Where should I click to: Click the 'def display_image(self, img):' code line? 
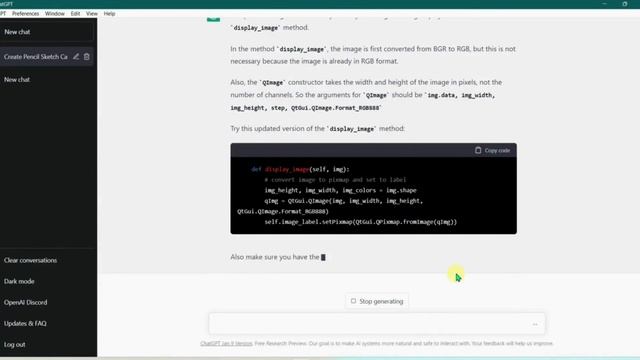tap(300, 169)
